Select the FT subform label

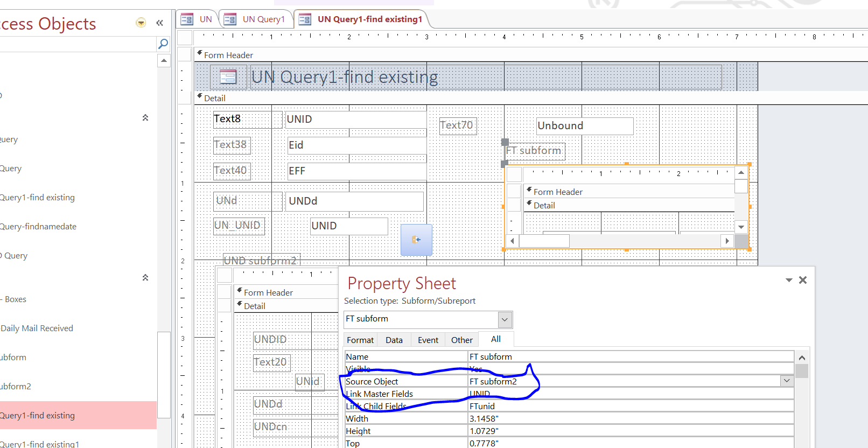click(x=535, y=151)
